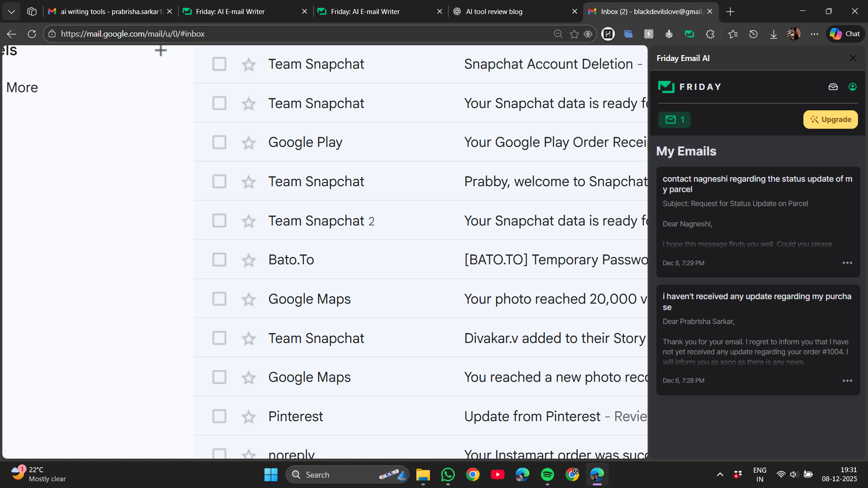Switch to AI tool review blog tab
868x488 pixels.
(x=494, y=11)
